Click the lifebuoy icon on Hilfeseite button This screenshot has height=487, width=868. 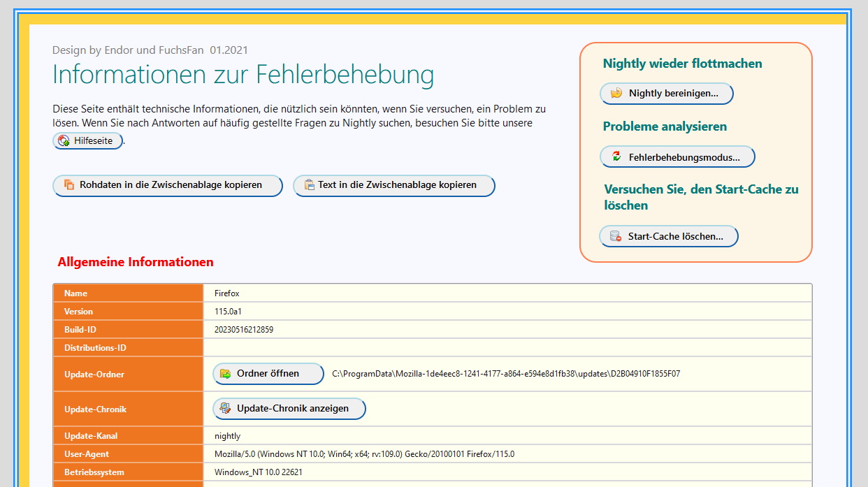[64, 141]
